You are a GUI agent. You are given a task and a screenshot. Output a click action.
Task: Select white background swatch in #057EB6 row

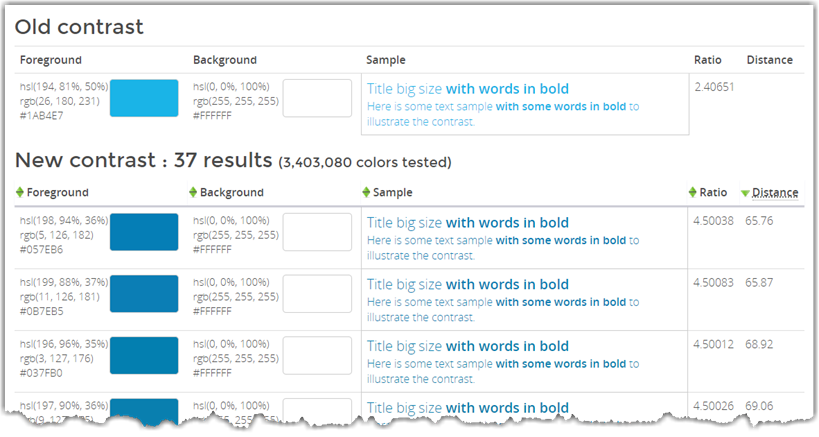pos(317,232)
